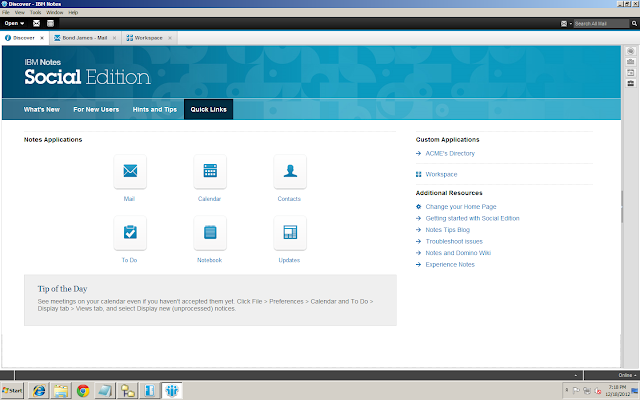Expand the Open dropdown button
The width and height of the screenshot is (640, 400).
pyautogui.click(x=15, y=23)
